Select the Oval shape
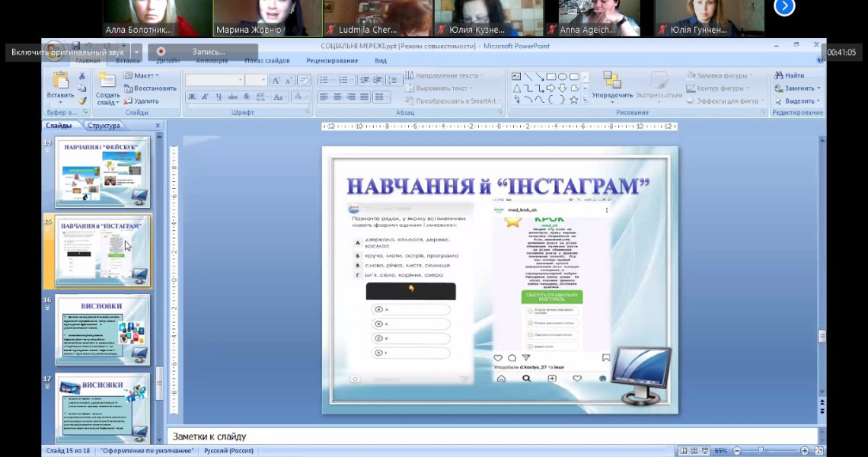 click(563, 76)
